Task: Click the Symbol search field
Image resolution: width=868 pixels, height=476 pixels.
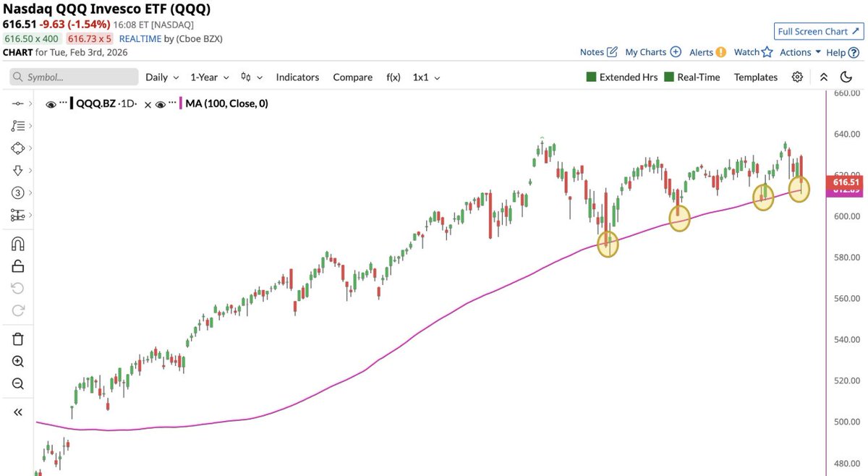Action: pos(74,77)
